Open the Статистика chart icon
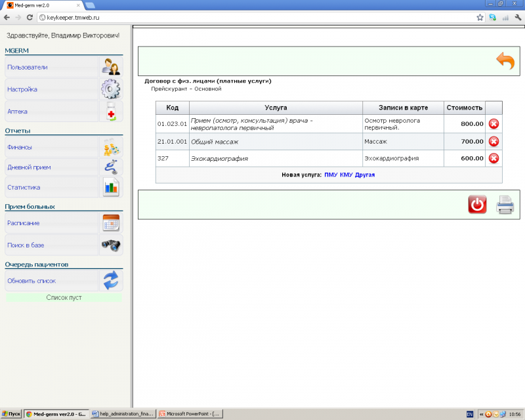This screenshot has height=420, width=525. [x=110, y=187]
